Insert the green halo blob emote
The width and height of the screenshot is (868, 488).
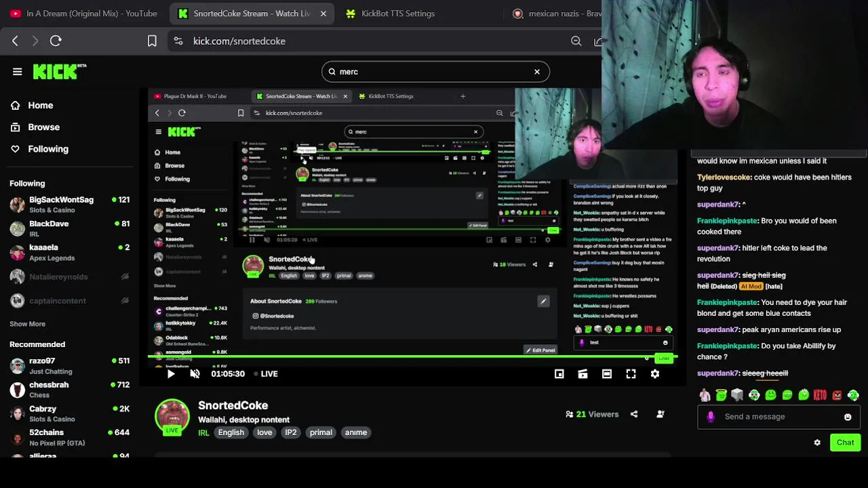(721, 395)
